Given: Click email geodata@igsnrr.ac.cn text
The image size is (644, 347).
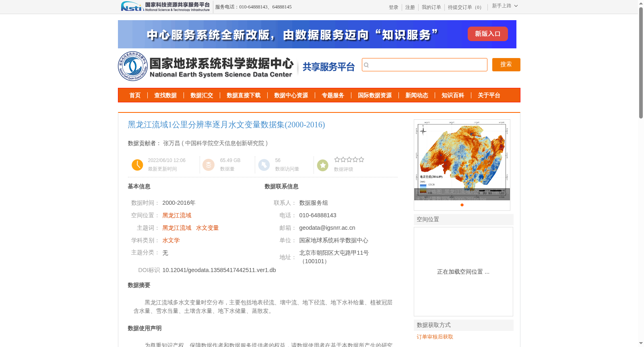Looking at the screenshot, I should click(x=327, y=228).
